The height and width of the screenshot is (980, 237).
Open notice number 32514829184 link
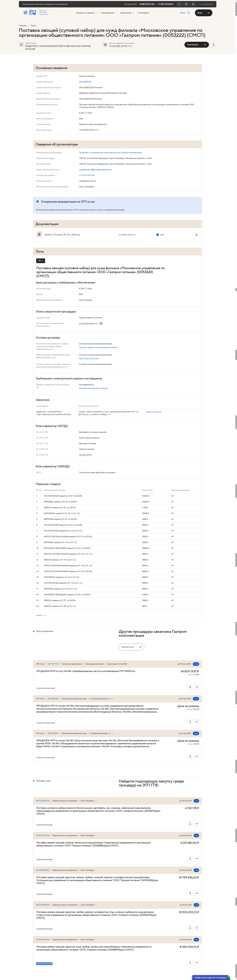[85, 82]
